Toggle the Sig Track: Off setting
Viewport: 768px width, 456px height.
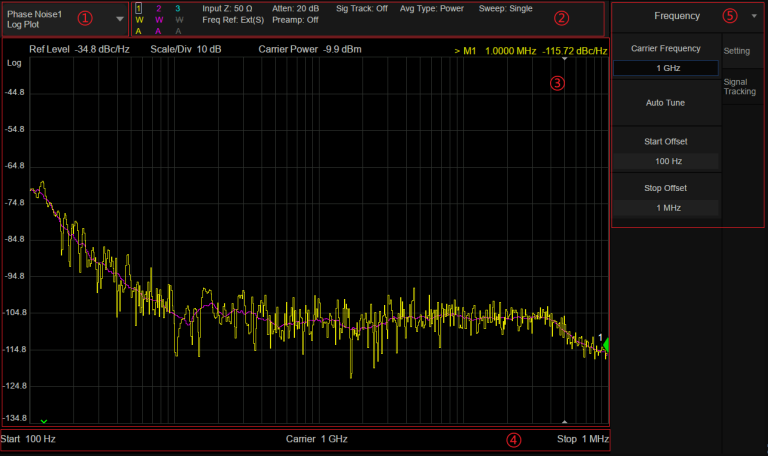tap(362, 8)
